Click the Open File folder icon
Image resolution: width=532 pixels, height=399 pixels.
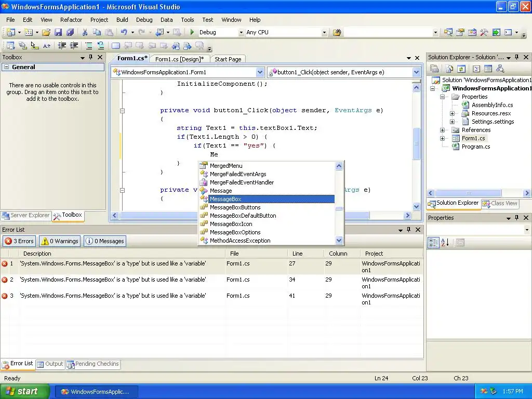click(46, 32)
